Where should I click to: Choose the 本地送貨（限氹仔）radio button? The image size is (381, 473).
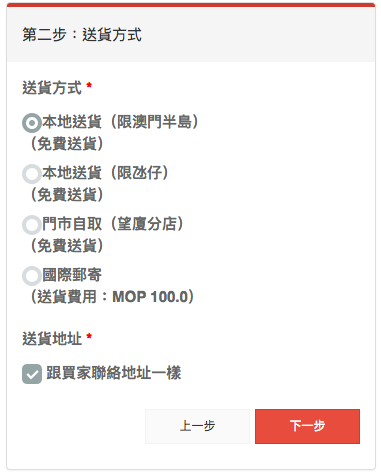coord(32,174)
